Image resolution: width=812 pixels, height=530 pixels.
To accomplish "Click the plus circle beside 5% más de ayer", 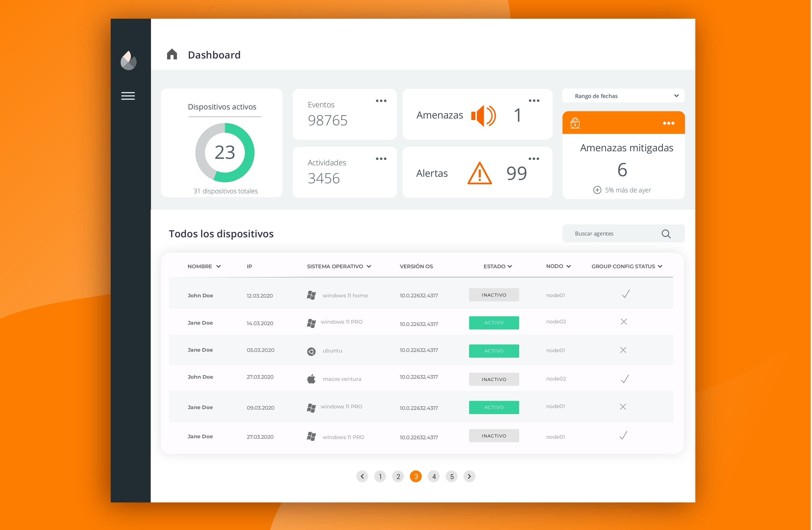I will (x=597, y=190).
